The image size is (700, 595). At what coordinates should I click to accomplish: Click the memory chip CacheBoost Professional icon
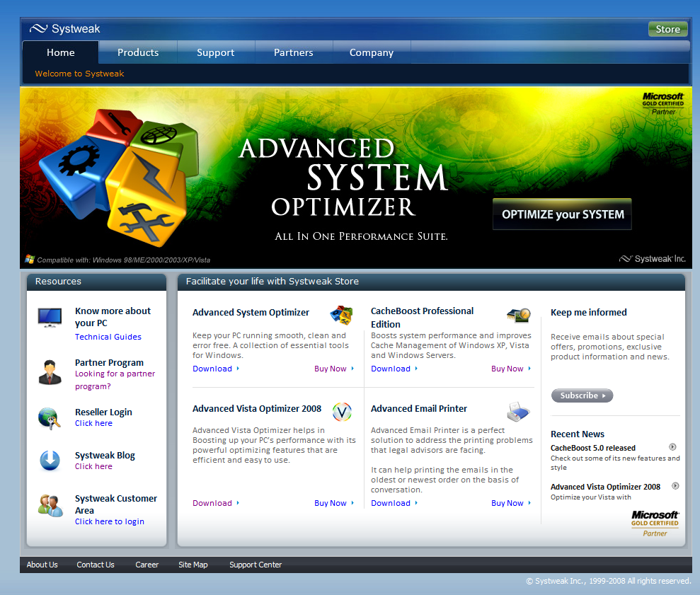click(x=519, y=316)
